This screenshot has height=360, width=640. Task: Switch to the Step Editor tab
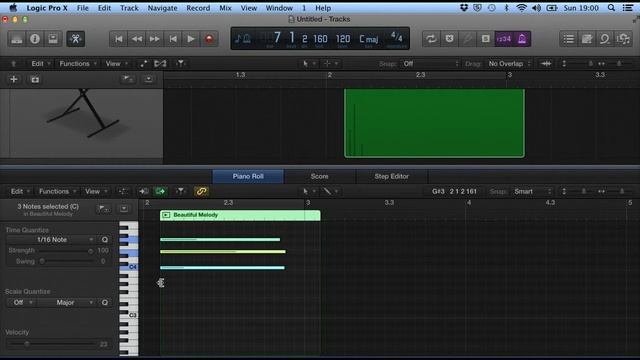(x=391, y=176)
